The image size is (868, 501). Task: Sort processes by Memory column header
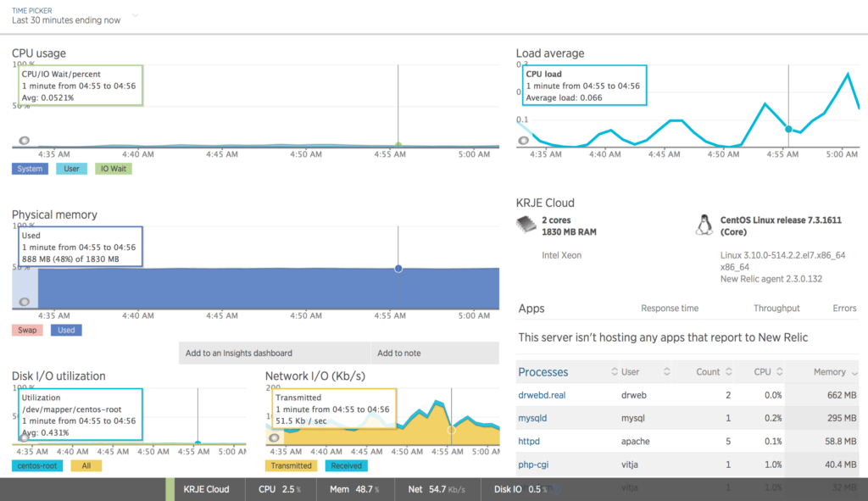tap(829, 372)
